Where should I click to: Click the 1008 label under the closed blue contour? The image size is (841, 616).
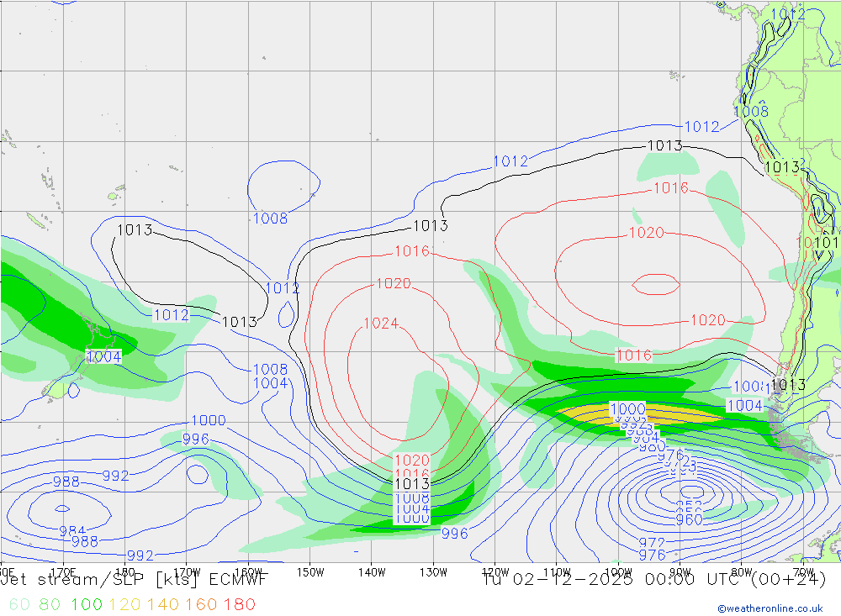click(270, 218)
